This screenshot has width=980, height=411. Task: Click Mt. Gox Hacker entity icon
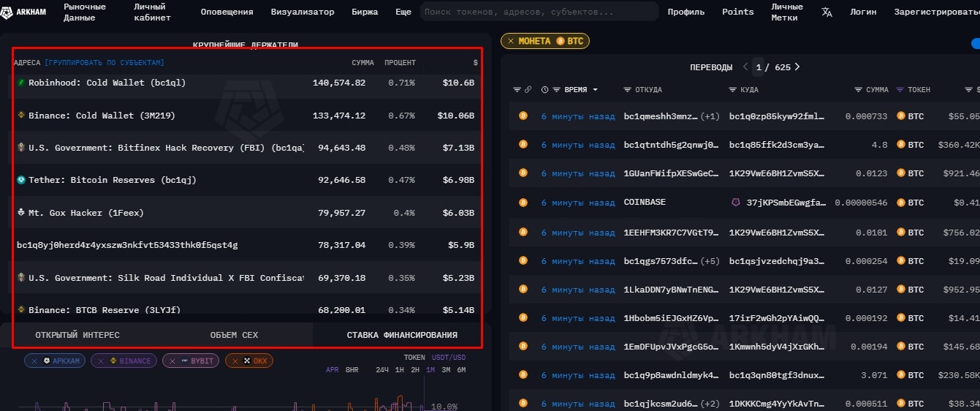point(21,213)
